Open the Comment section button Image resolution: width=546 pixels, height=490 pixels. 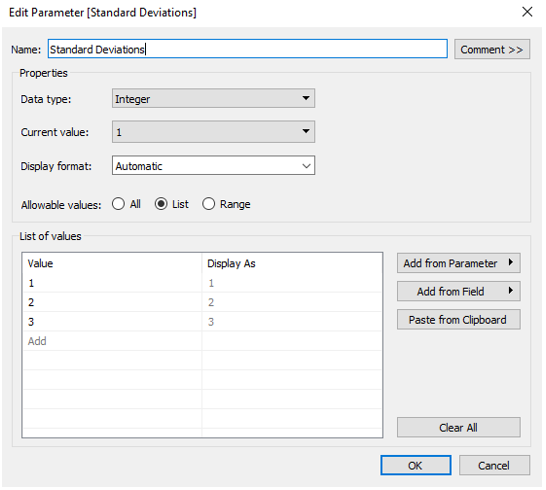click(492, 49)
